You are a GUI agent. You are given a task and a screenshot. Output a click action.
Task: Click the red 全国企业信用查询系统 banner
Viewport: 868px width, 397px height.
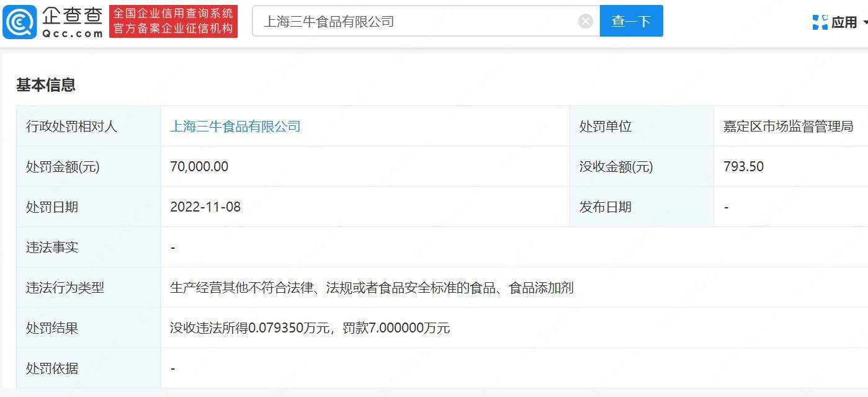pos(173,21)
